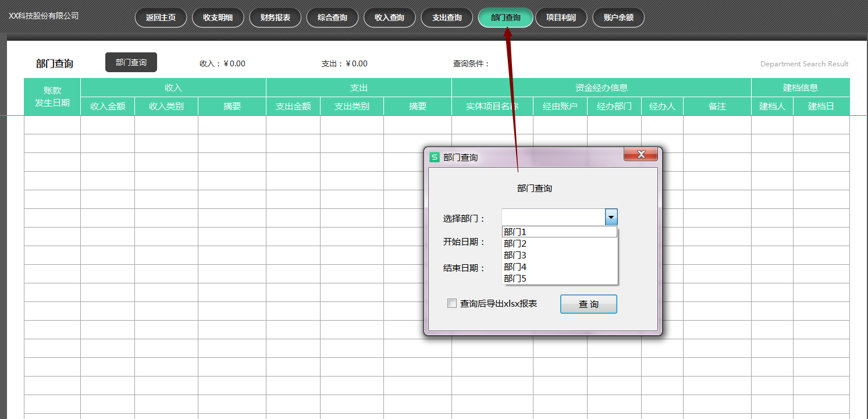The width and height of the screenshot is (868, 419).
Task: Open the 收支明细 navigation tab
Action: (218, 17)
